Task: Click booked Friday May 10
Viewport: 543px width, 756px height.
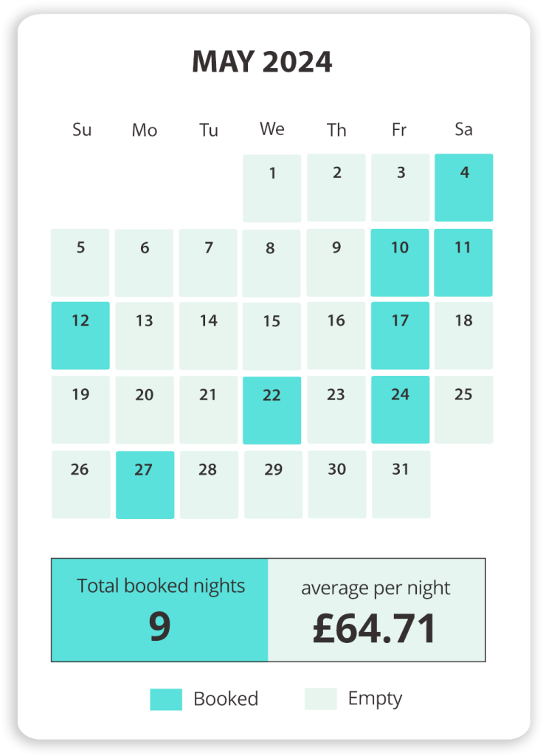Action: click(x=400, y=262)
